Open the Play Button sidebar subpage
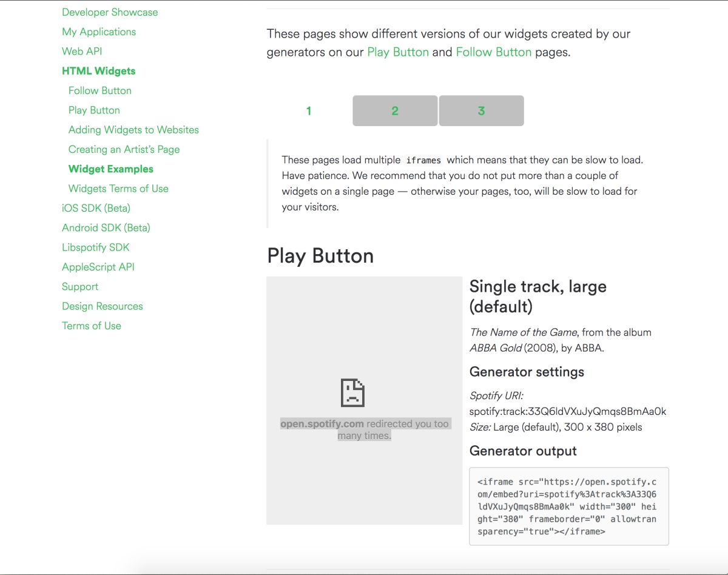 [94, 110]
